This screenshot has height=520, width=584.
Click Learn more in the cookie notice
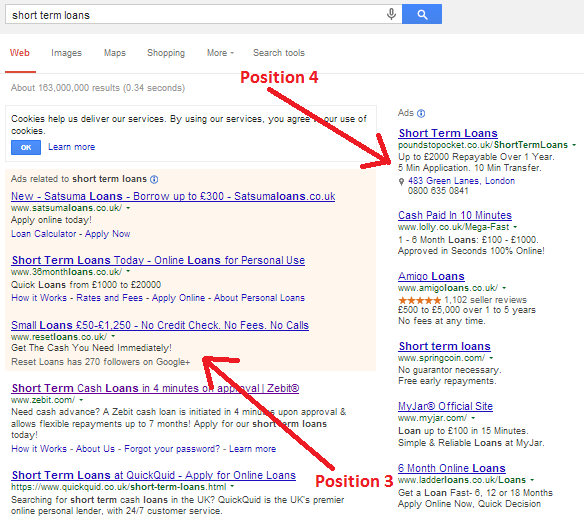[x=72, y=147]
